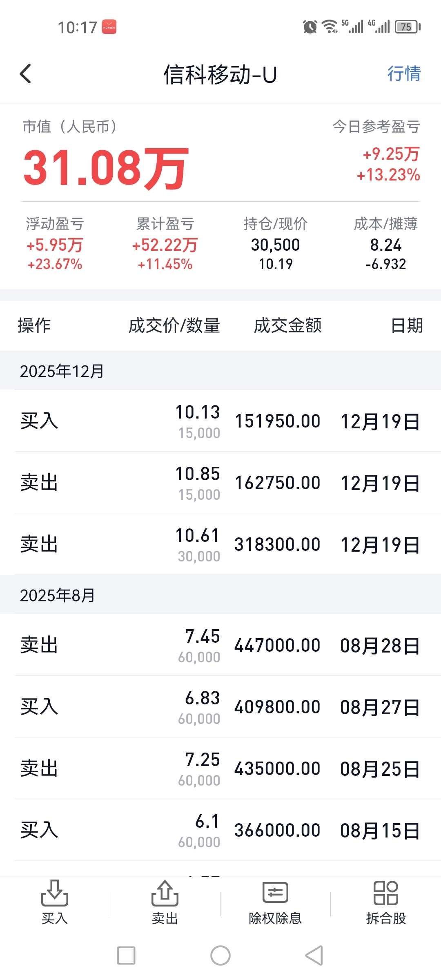The height and width of the screenshot is (980, 441).
Task: Tap Android back triangle button
Action: coord(314,955)
